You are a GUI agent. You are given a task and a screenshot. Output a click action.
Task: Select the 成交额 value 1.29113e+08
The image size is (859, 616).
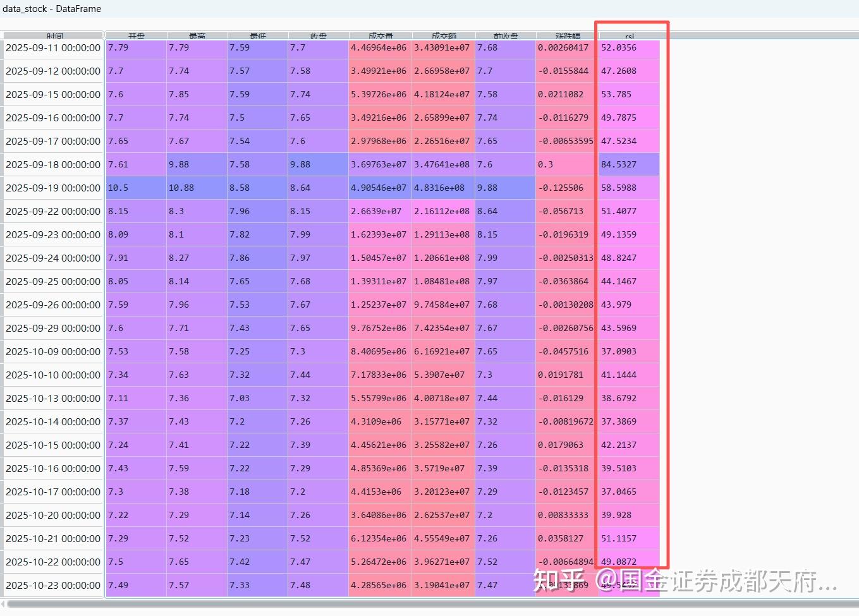pos(443,235)
